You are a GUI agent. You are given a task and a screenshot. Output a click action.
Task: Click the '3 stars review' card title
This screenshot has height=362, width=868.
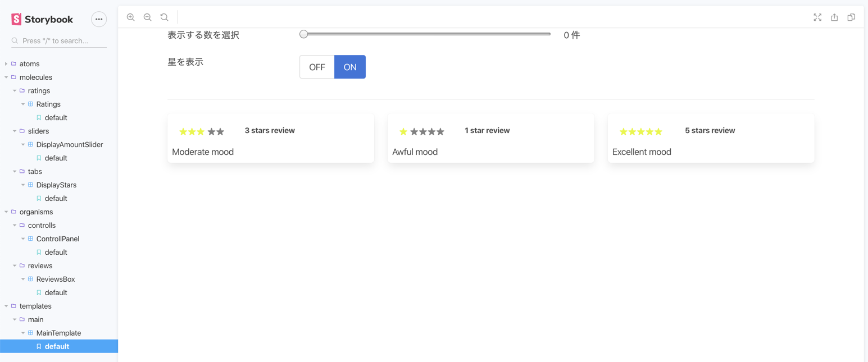tap(270, 130)
